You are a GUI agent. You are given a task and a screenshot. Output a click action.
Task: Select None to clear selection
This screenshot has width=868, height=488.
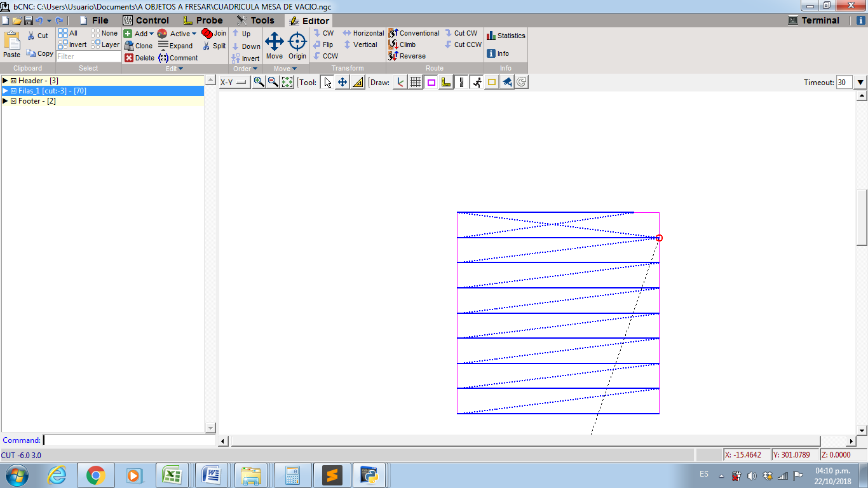(104, 33)
